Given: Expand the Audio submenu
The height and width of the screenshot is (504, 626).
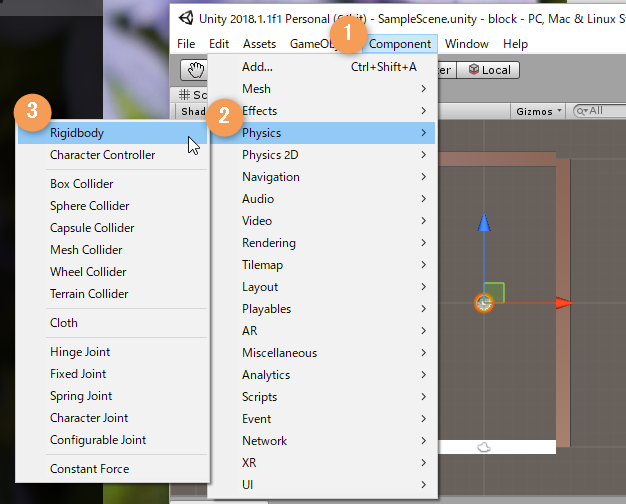Looking at the screenshot, I should click(x=323, y=198).
